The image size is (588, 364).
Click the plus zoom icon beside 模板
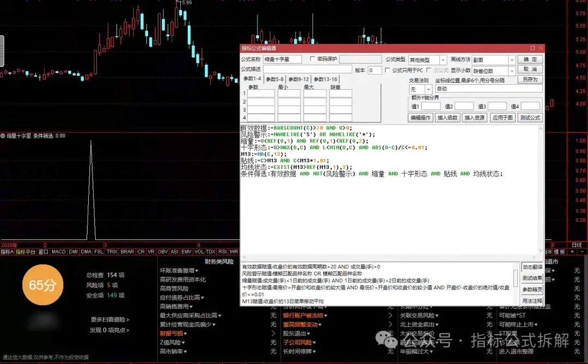click(572, 251)
